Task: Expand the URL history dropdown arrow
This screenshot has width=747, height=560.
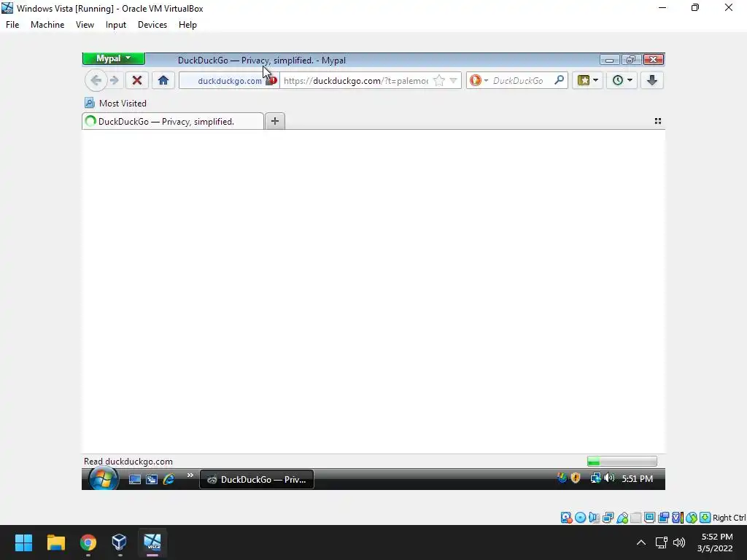Action: 453,80
